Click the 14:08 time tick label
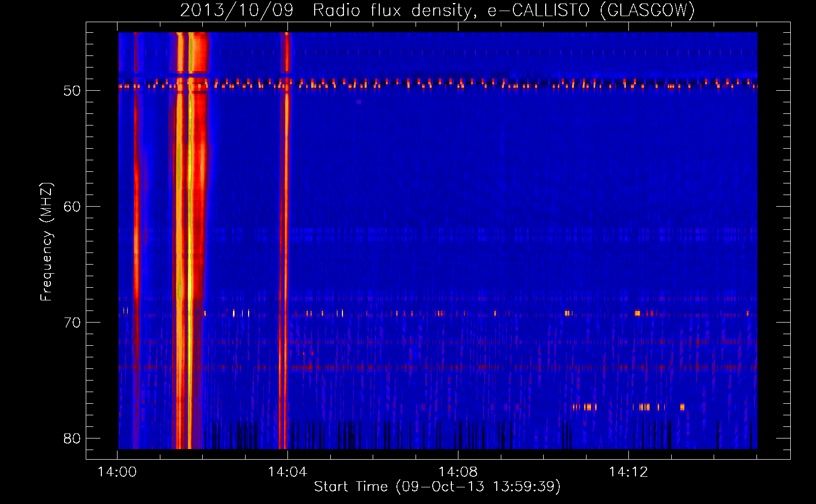 (458, 472)
